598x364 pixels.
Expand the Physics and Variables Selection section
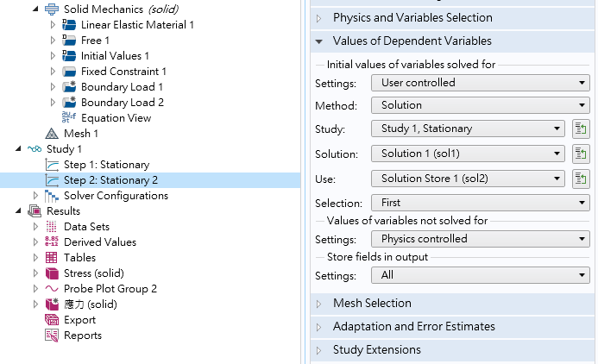318,18
